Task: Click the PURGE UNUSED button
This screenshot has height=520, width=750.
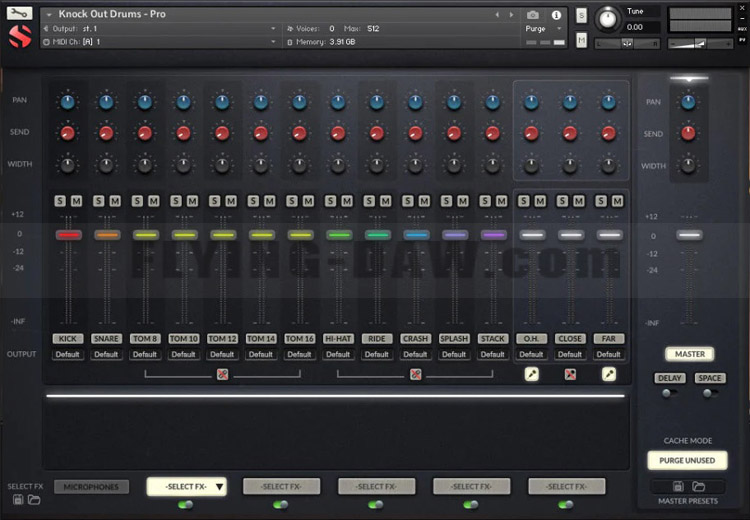Action: tap(687, 460)
